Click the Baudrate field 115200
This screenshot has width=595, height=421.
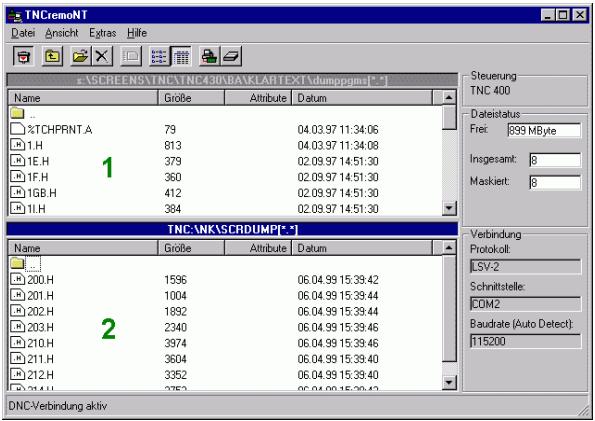[x=525, y=341]
